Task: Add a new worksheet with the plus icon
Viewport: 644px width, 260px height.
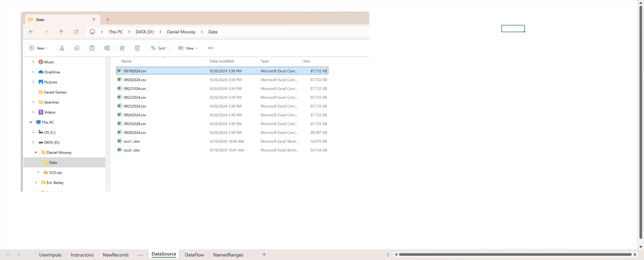Action: (264, 255)
